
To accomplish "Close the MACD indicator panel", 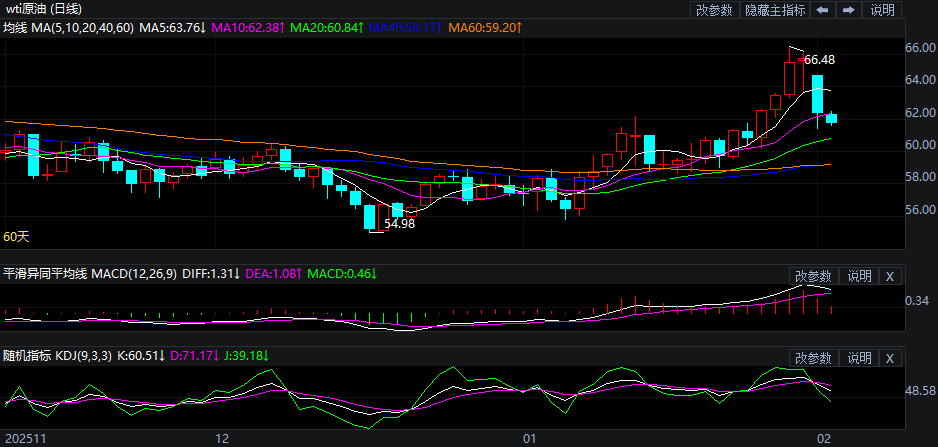I will (890, 276).
